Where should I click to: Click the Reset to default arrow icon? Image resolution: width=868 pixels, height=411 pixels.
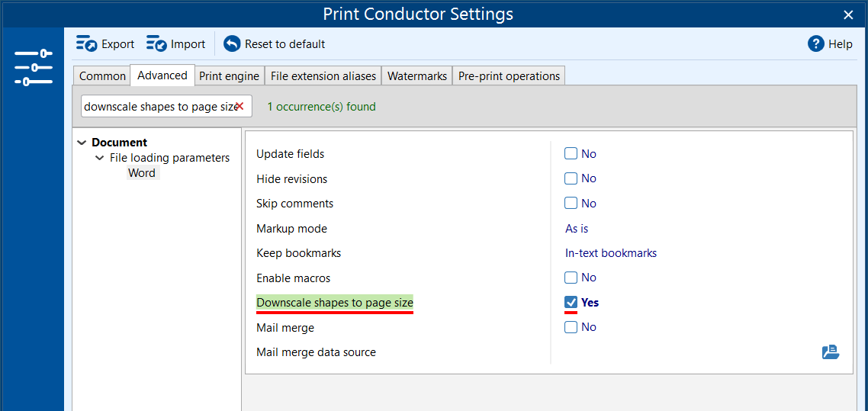232,44
